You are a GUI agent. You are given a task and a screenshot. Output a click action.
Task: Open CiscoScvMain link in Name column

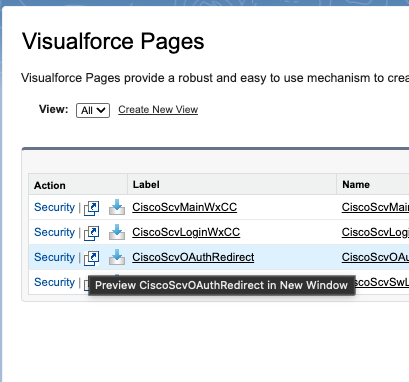click(375, 207)
